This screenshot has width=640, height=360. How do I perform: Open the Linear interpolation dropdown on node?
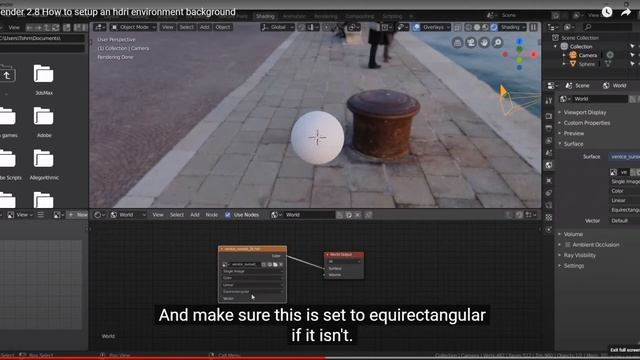pos(252,284)
